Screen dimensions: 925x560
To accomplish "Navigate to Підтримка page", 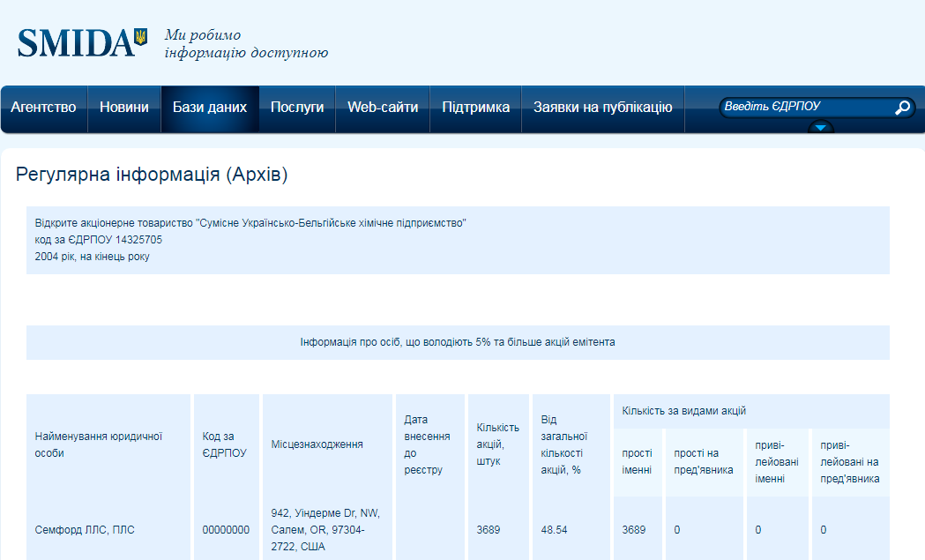I will pos(475,108).
